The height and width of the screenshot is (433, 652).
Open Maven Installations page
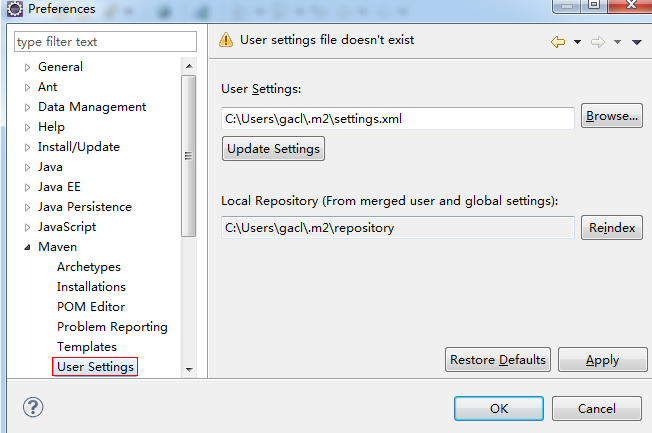click(x=91, y=287)
